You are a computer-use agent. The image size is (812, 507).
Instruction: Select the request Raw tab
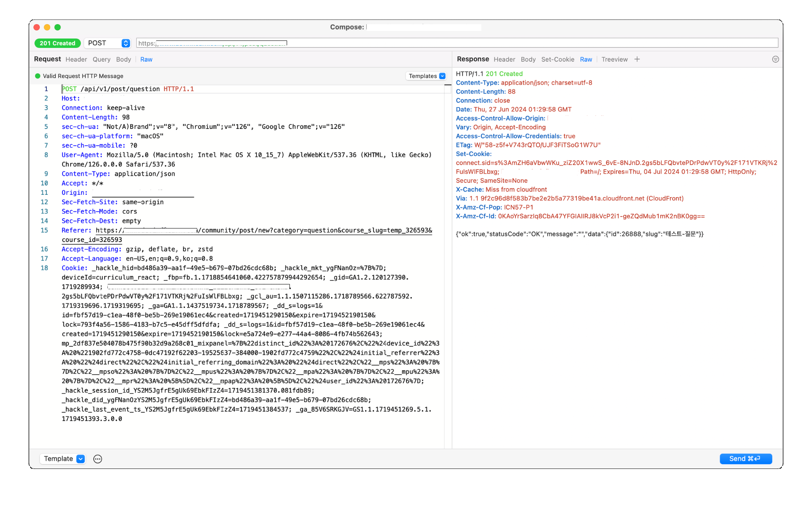click(x=146, y=59)
